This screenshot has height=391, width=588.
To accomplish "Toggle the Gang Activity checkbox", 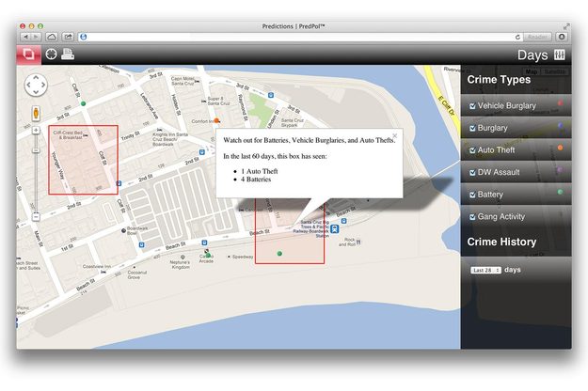I will (472, 217).
